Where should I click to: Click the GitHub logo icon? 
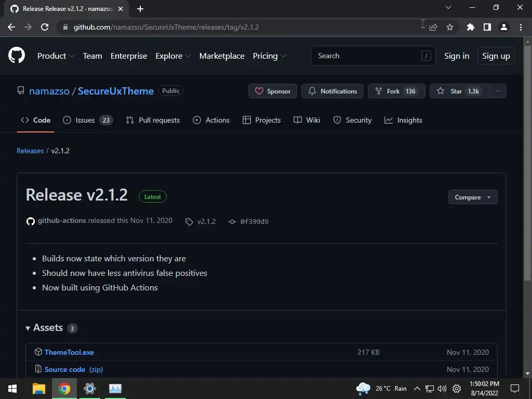coord(17,56)
